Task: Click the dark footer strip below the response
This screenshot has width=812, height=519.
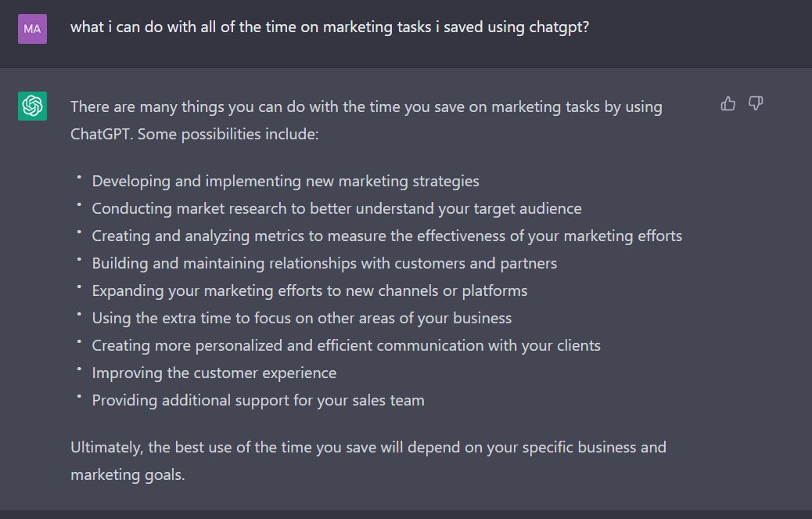Action: click(406, 514)
